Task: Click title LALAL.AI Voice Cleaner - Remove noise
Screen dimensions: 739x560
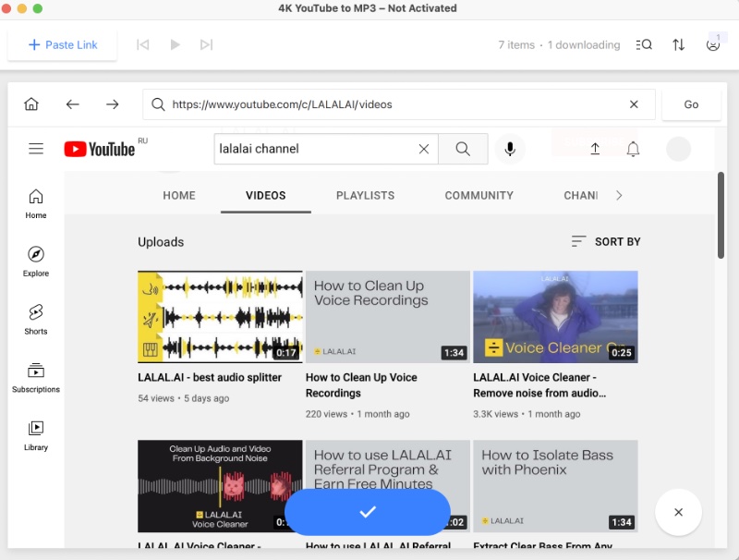Action: click(539, 385)
